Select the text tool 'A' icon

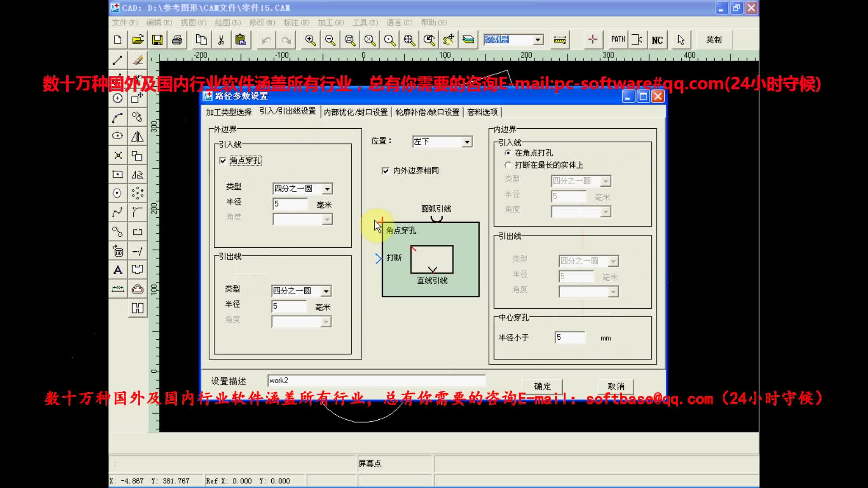click(x=118, y=270)
